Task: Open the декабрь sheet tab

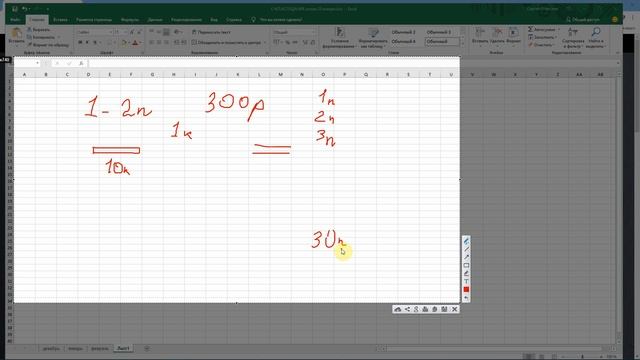Action: [x=51, y=349]
